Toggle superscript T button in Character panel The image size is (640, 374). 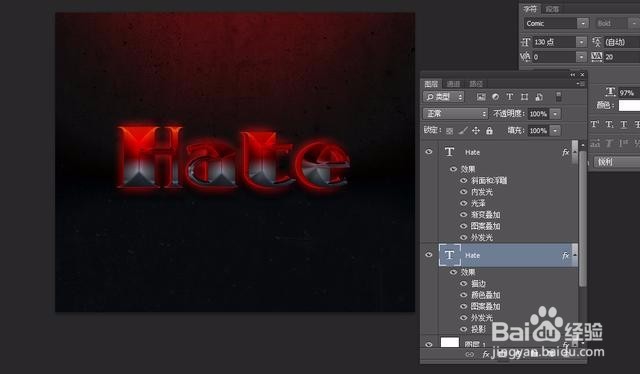coord(594,125)
